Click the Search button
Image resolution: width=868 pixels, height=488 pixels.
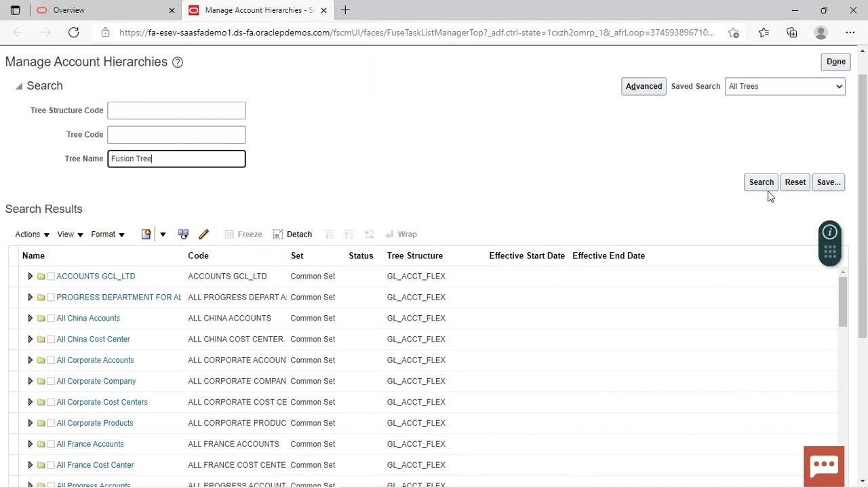pyautogui.click(x=762, y=182)
